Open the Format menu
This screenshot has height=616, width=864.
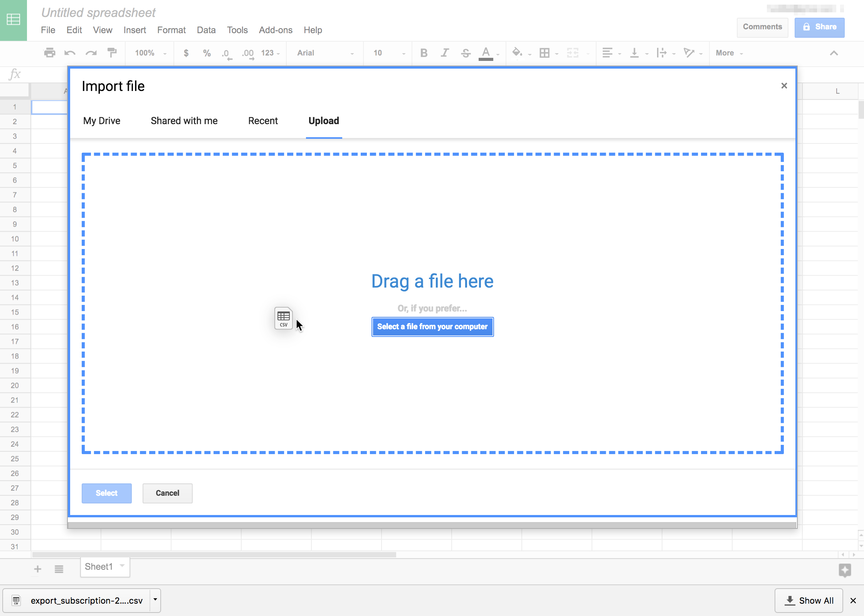coord(171,30)
